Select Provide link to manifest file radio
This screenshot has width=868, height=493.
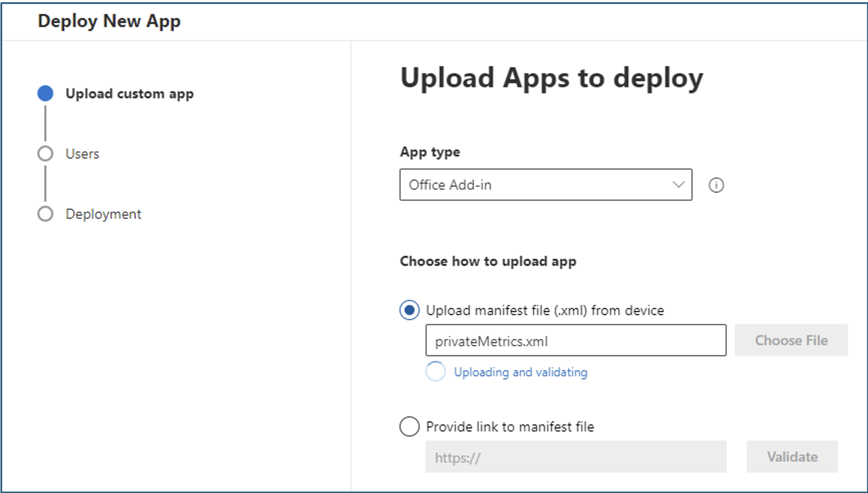[x=409, y=427]
